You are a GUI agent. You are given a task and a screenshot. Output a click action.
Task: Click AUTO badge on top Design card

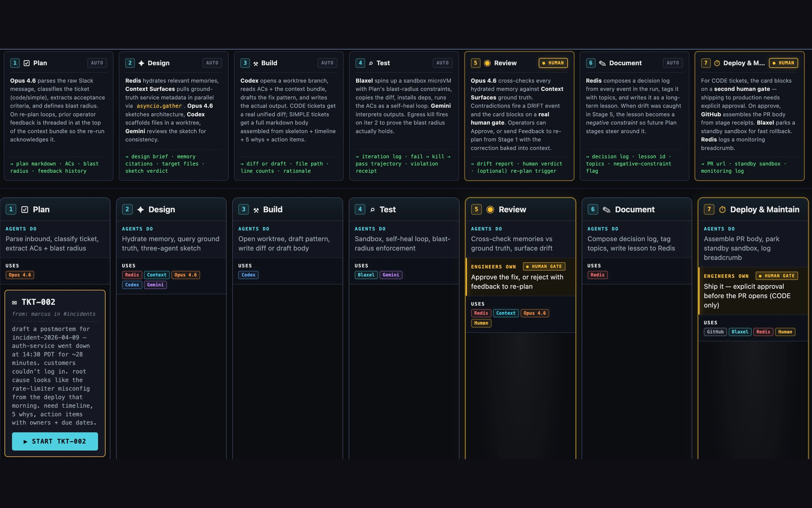(212, 63)
